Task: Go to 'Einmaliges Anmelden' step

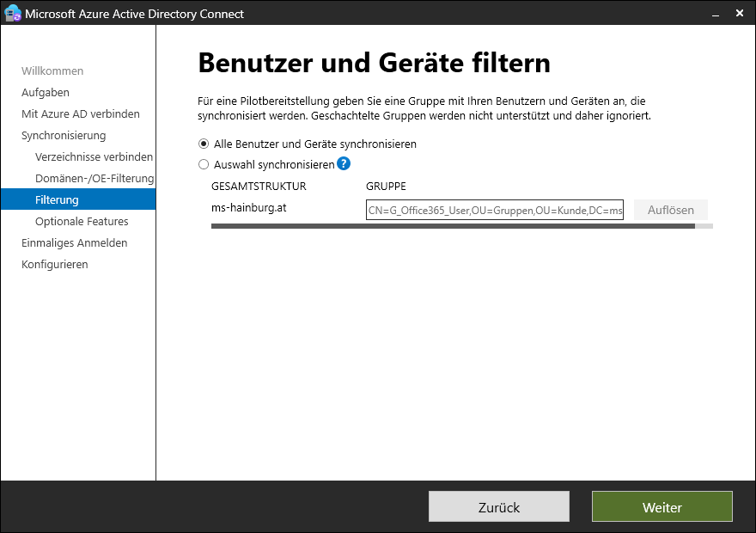Action: click(74, 242)
